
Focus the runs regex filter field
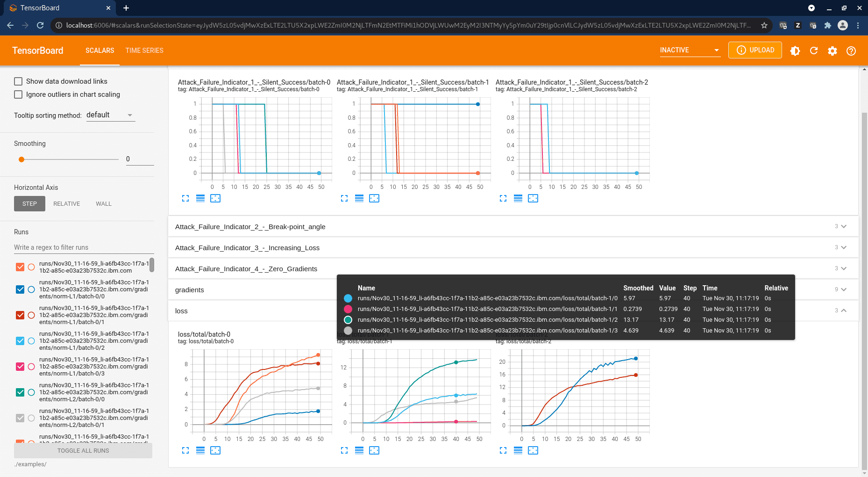coord(84,247)
